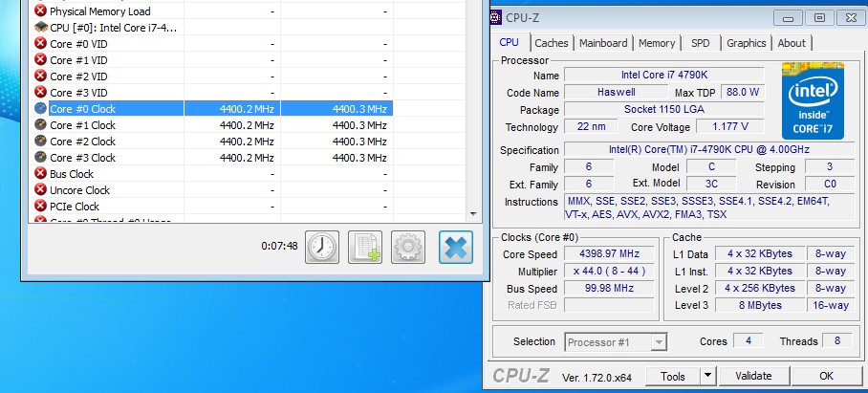The width and height of the screenshot is (868, 393).
Task: Select the Core #2 Clock row label
Action: click(x=83, y=142)
